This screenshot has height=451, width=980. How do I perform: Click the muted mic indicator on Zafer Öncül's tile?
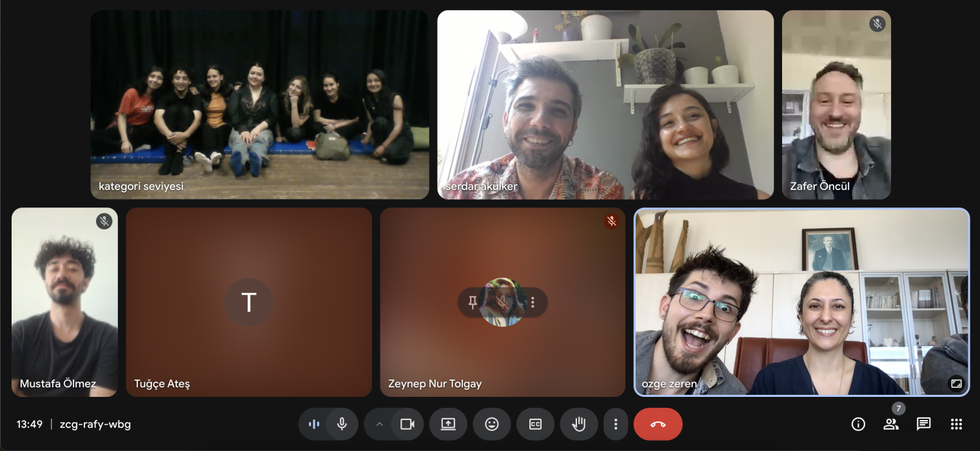tap(877, 24)
